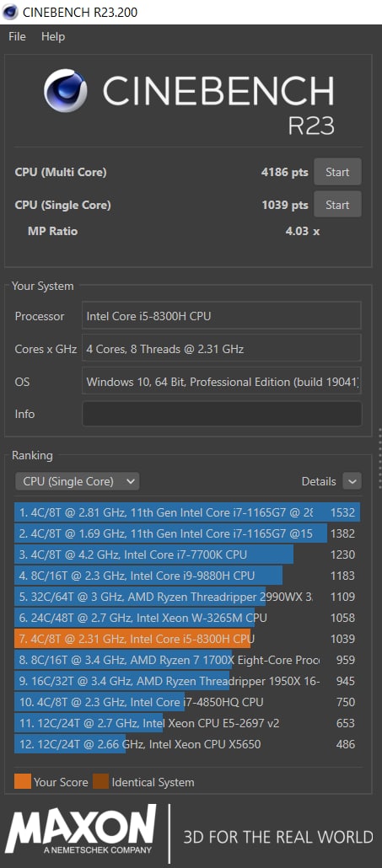Click the Cinebench icon in the title bar
The height and width of the screenshot is (868, 382).
click(10, 12)
